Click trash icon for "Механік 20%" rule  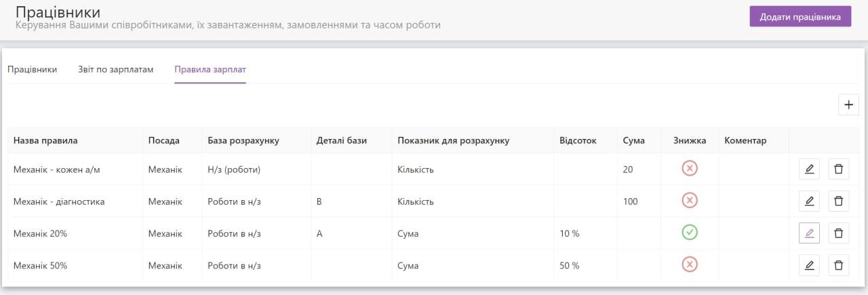point(838,233)
